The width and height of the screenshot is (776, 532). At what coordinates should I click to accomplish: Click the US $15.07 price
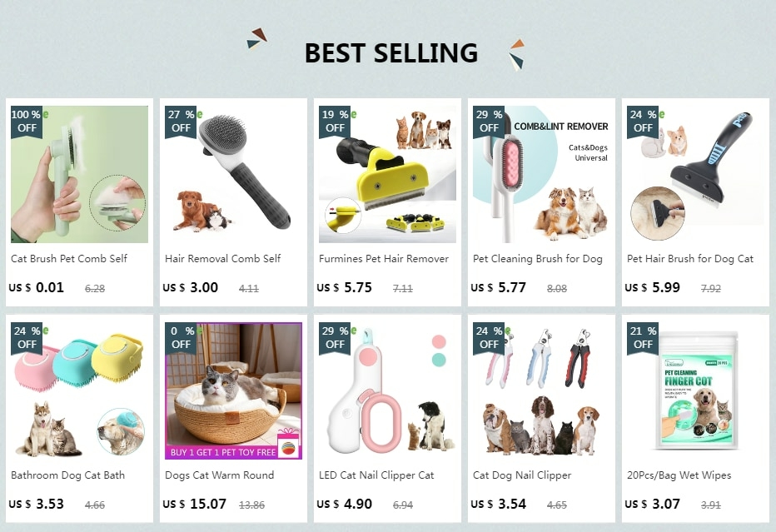195,504
